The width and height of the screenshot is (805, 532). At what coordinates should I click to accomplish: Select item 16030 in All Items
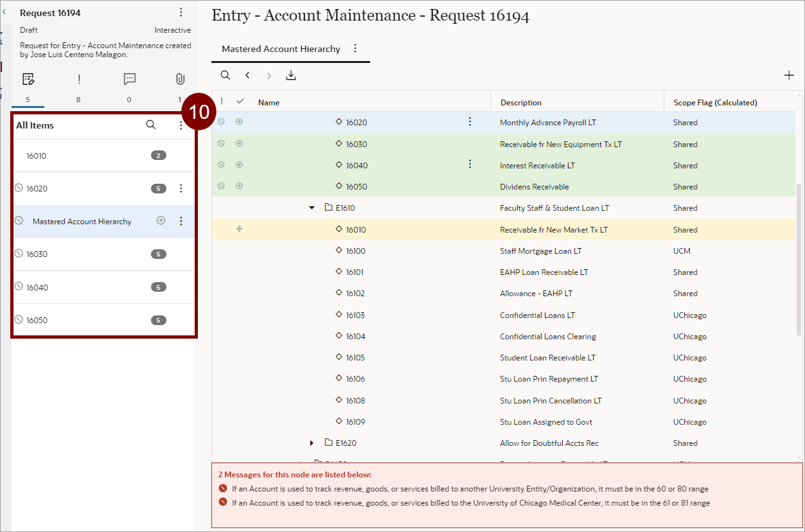point(37,254)
